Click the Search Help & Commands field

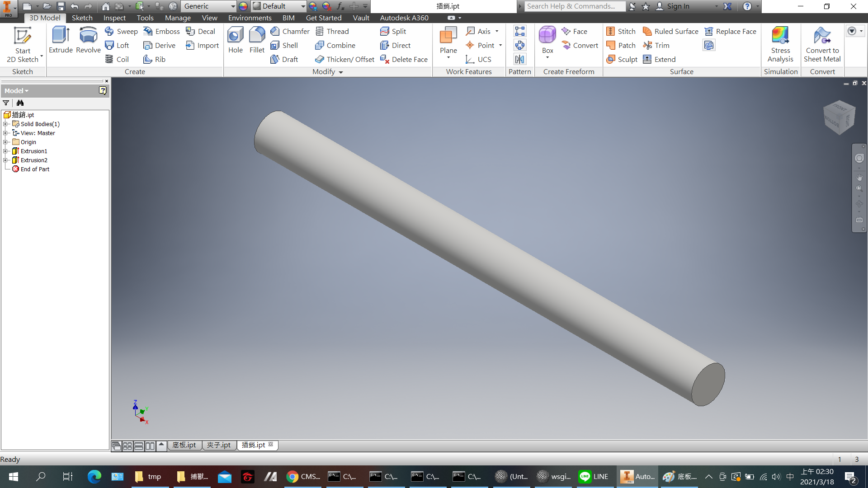574,6
